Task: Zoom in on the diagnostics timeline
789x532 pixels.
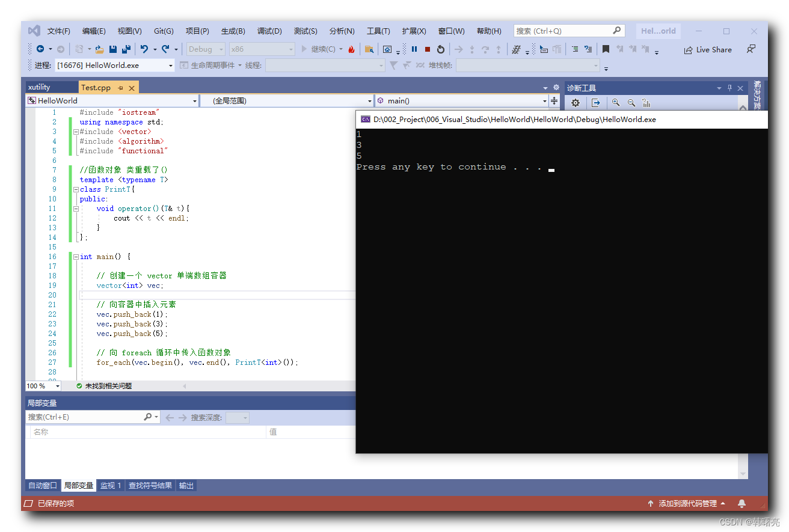Action: pyautogui.click(x=615, y=103)
